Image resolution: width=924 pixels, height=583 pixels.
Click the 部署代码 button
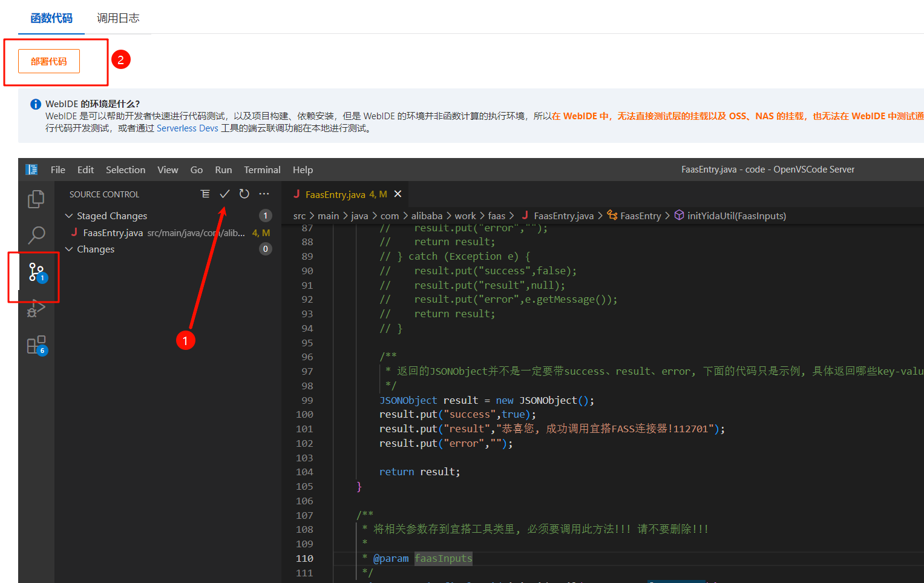point(49,61)
